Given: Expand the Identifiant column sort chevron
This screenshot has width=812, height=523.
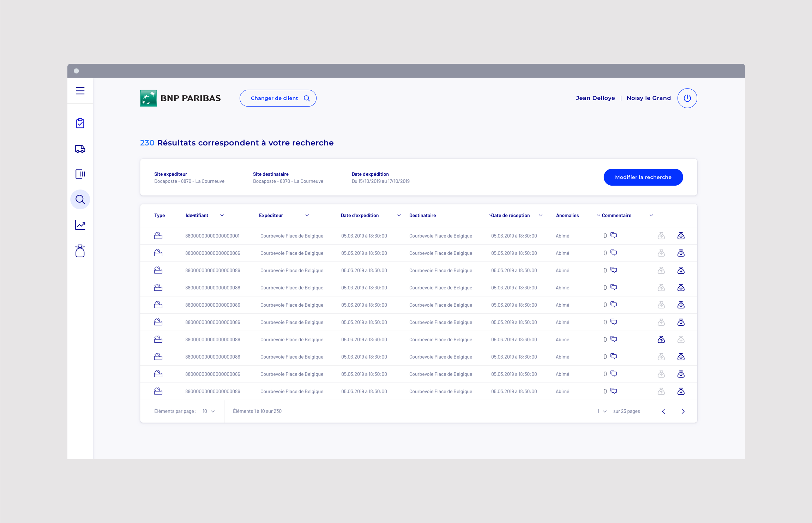Looking at the screenshot, I should [222, 215].
